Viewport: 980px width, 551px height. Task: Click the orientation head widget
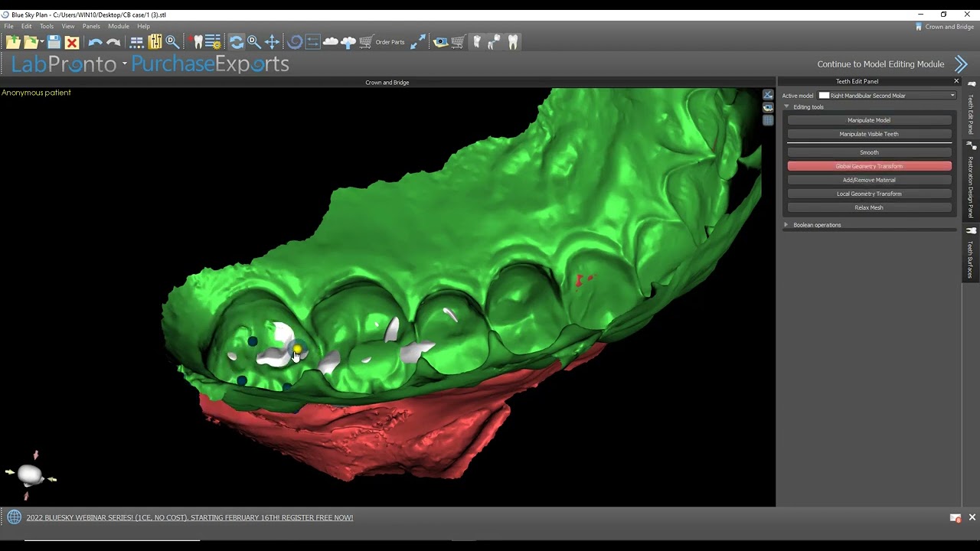pos(30,475)
